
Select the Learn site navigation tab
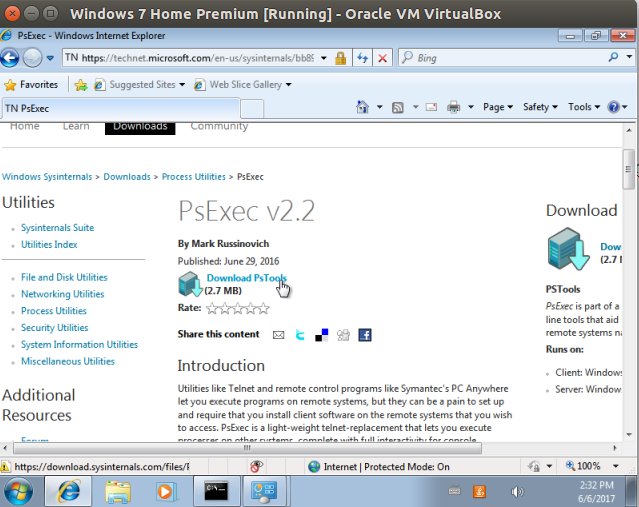click(x=76, y=126)
